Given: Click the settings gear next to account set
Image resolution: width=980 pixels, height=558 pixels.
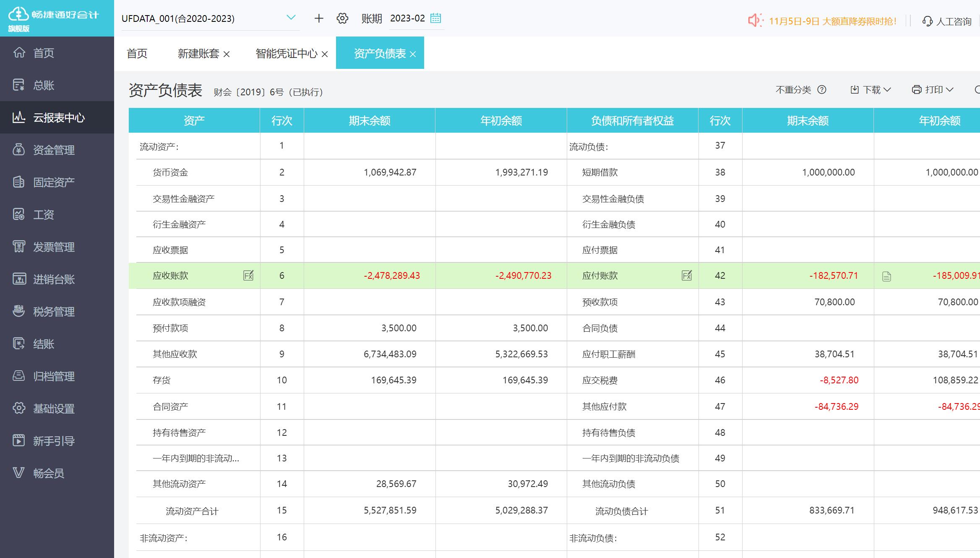Looking at the screenshot, I should pos(342,18).
